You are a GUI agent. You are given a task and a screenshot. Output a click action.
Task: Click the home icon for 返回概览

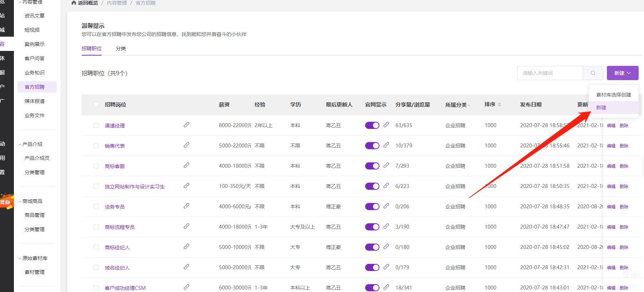[x=74, y=3]
